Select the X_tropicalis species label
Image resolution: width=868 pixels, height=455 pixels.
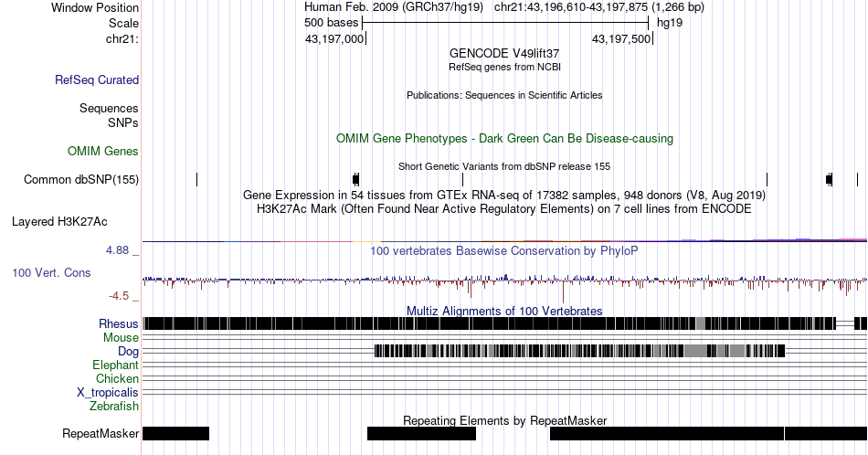coord(108,393)
